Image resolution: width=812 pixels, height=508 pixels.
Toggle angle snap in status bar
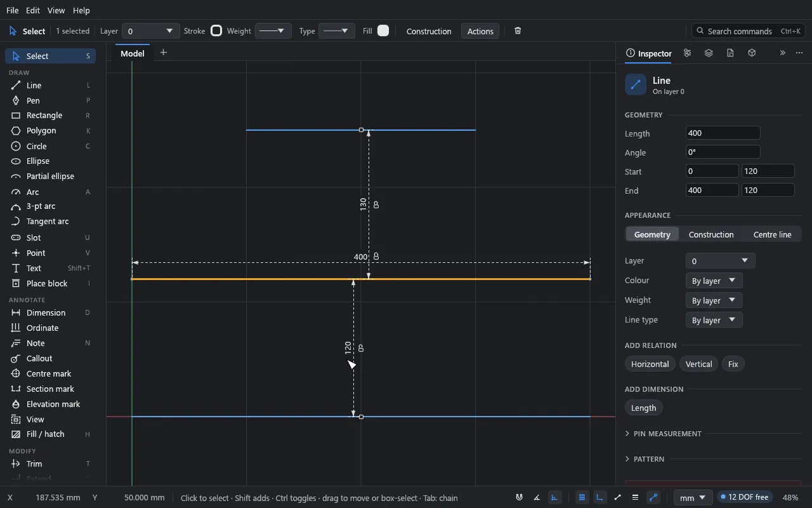pyautogui.click(x=537, y=498)
